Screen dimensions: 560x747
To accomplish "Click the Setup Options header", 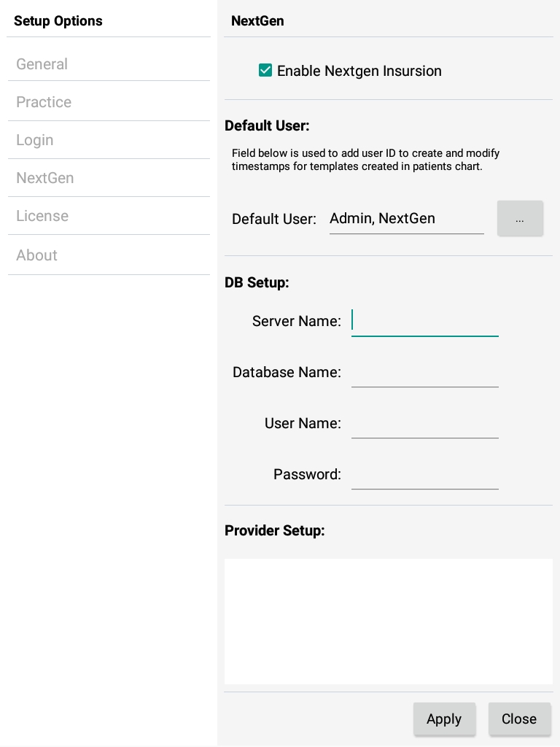I will click(x=58, y=21).
